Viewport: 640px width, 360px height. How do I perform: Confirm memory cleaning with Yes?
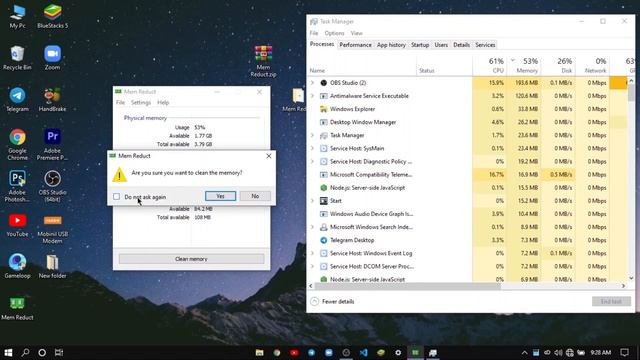point(220,196)
